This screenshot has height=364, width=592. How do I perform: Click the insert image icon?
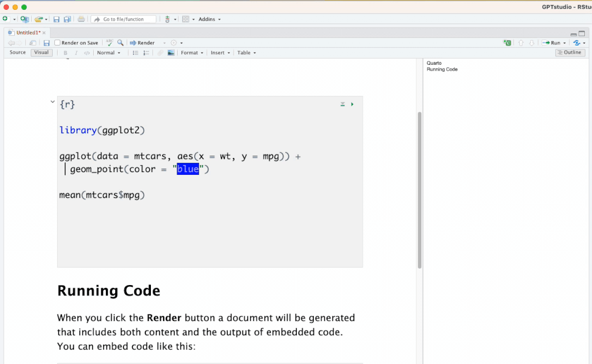(171, 53)
